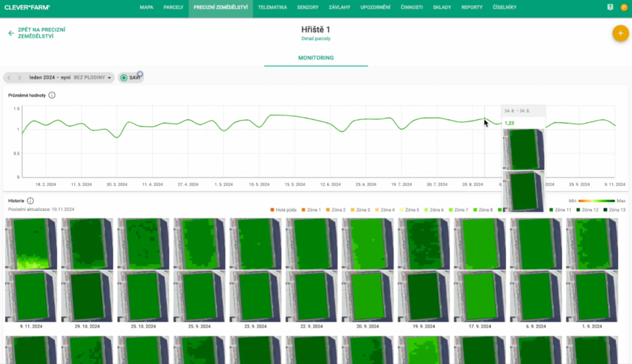
Task: Open the MAPA menu item
Action: (146, 7)
